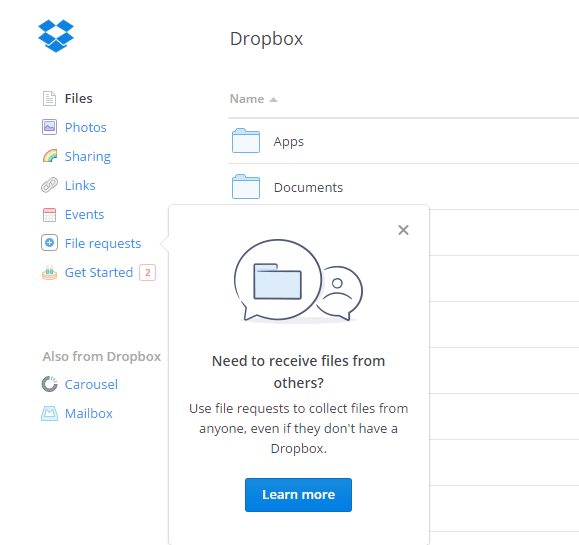The width and height of the screenshot is (579, 545).
Task: Click the Mailbox envelope icon
Action: click(x=49, y=414)
